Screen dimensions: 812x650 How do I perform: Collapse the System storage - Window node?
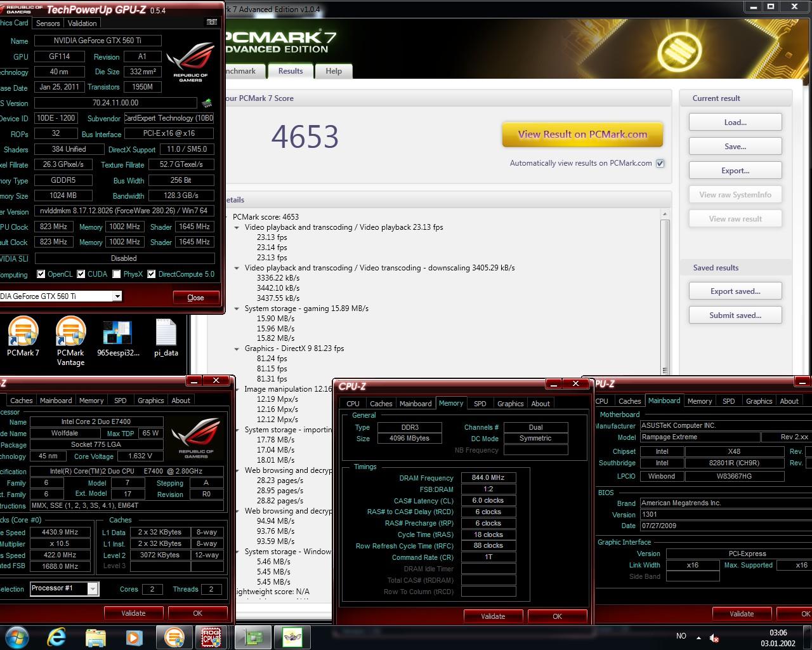point(237,552)
